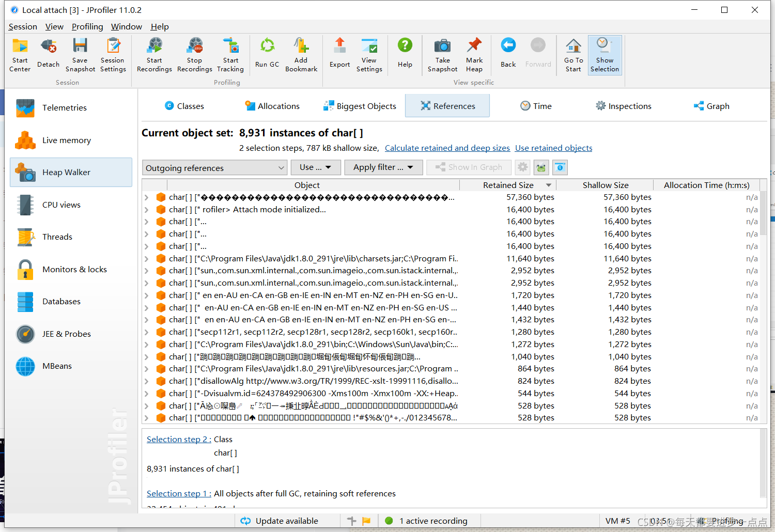Open the Session menu
The image size is (775, 532).
click(23, 26)
